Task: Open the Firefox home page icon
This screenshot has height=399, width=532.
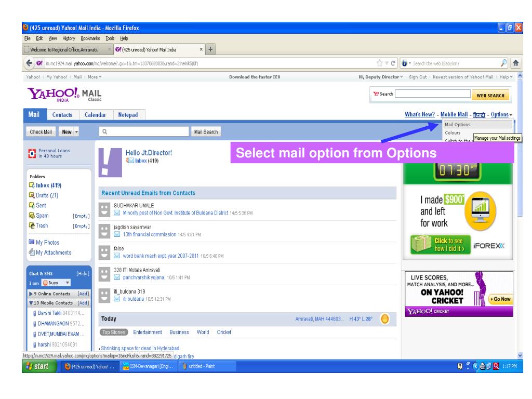Action: click(x=516, y=63)
